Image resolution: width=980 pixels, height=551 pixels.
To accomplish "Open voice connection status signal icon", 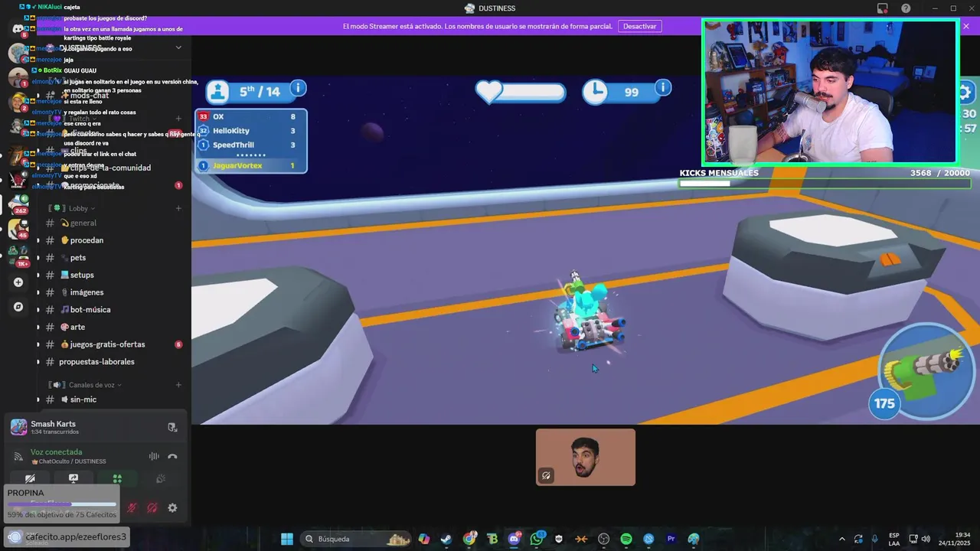I will click(x=18, y=456).
